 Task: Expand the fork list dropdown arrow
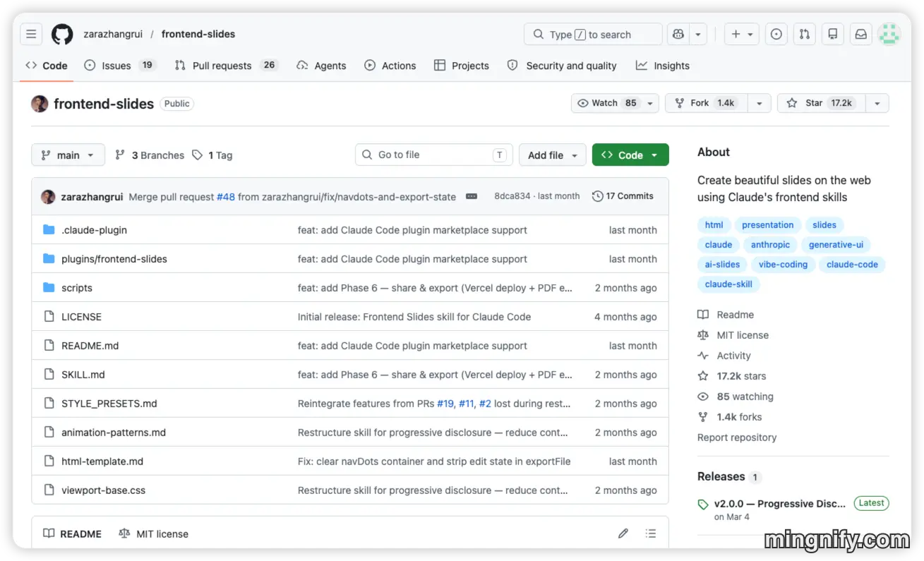pyautogui.click(x=759, y=103)
